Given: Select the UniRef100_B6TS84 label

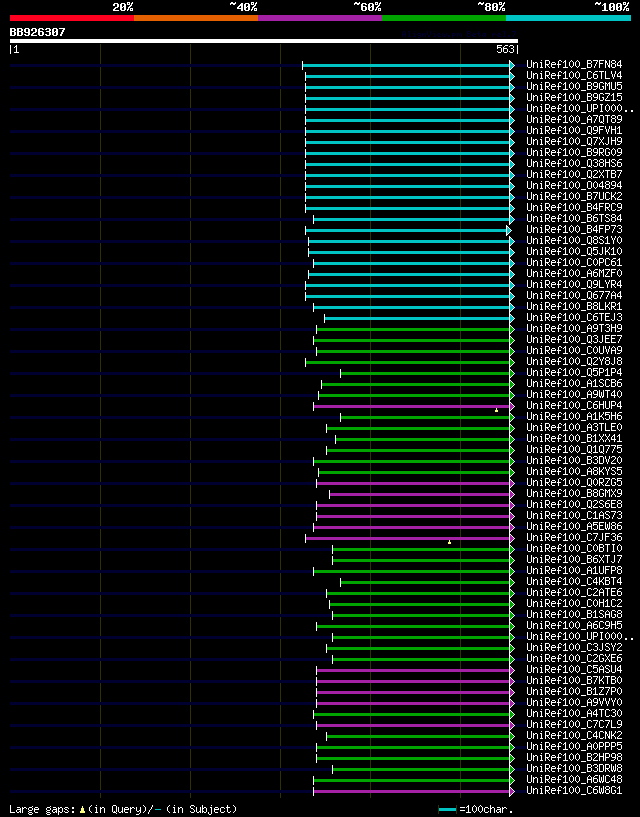Looking at the screenshot, I should [x=574, y=218].
